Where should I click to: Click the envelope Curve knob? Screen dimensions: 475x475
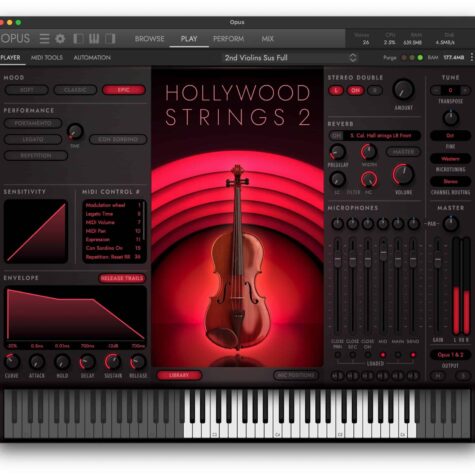[x=12, y=362]
